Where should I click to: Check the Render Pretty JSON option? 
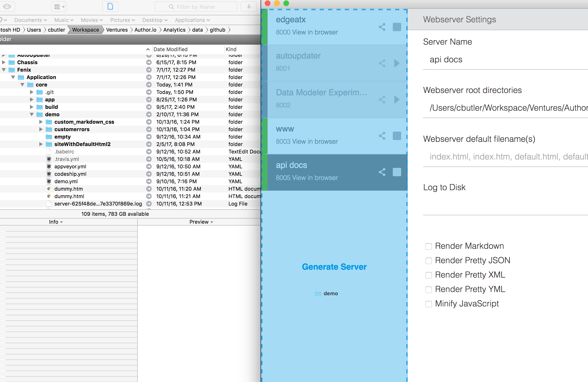[x=428, y=260]
